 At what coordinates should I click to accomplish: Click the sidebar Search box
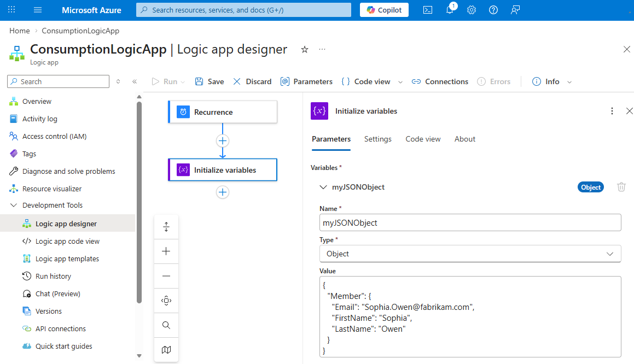(x=58, y=81)
